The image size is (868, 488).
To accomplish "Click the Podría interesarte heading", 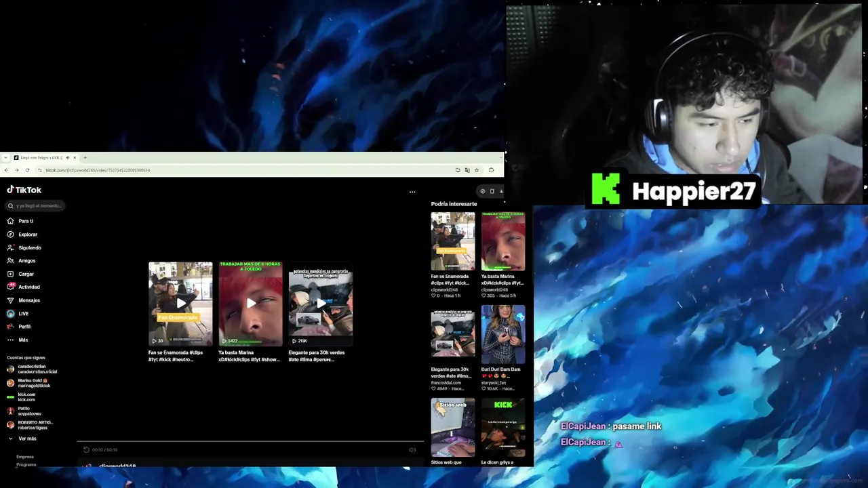I will coord(454,203).
